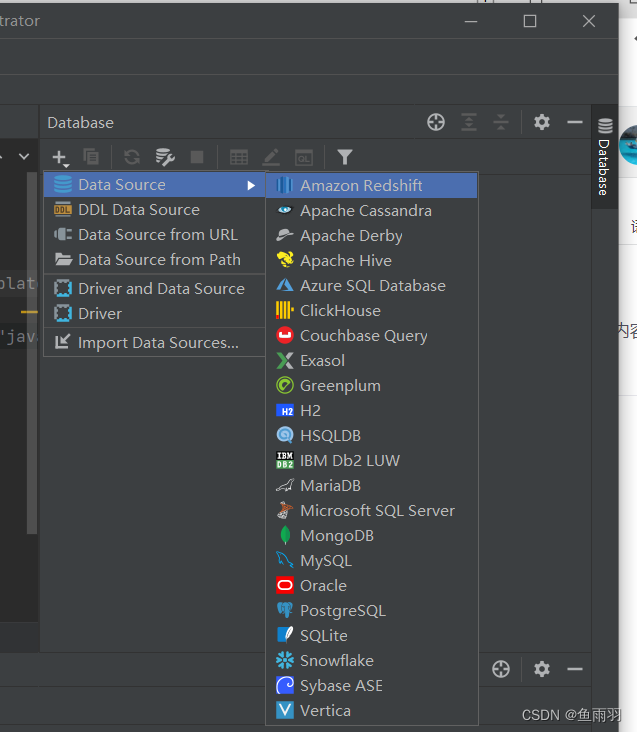Maximize the IDE window
Image resolution: width=637 pixels, height=732 pixels.
pos(530,21)
